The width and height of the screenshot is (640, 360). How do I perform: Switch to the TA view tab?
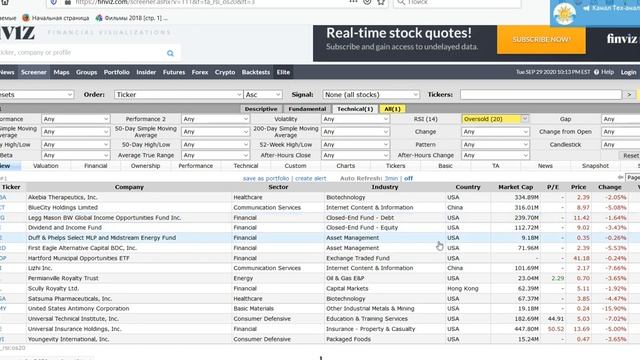[x=496, y=166]
